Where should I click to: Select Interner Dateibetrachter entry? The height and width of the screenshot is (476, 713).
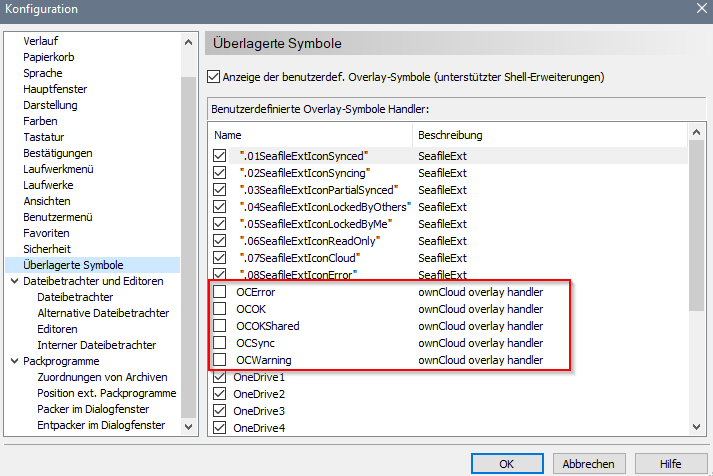pyautogui.click(x=95, y=345)
